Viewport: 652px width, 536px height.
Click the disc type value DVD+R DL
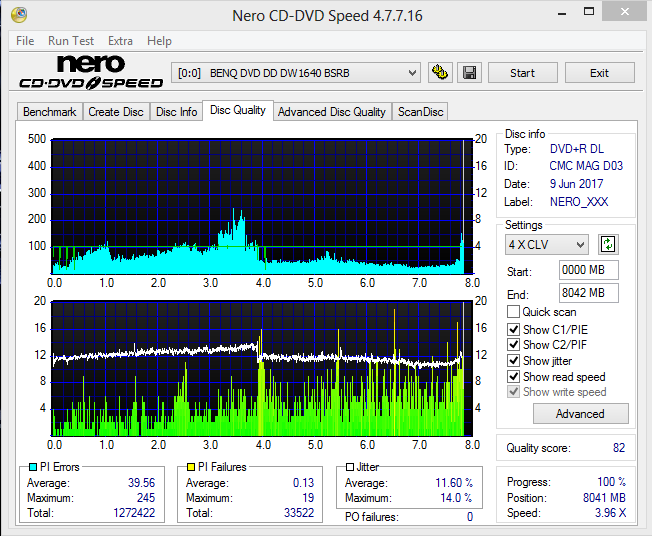coord(577,149)
